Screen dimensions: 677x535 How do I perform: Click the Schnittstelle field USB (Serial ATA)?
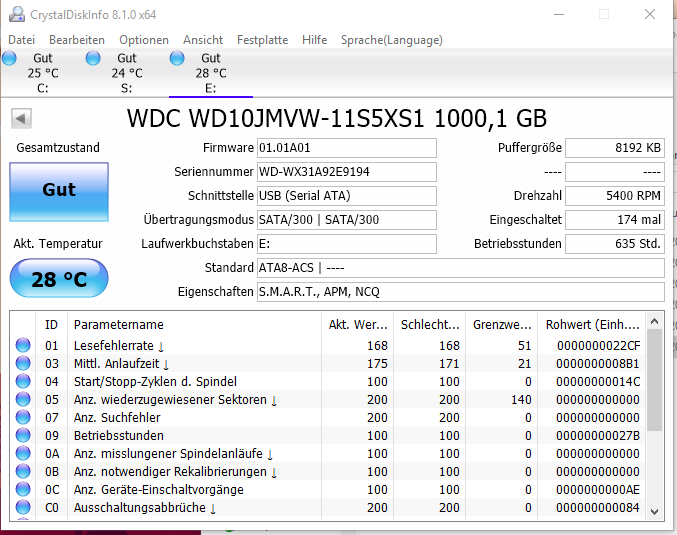pos(347,196)
